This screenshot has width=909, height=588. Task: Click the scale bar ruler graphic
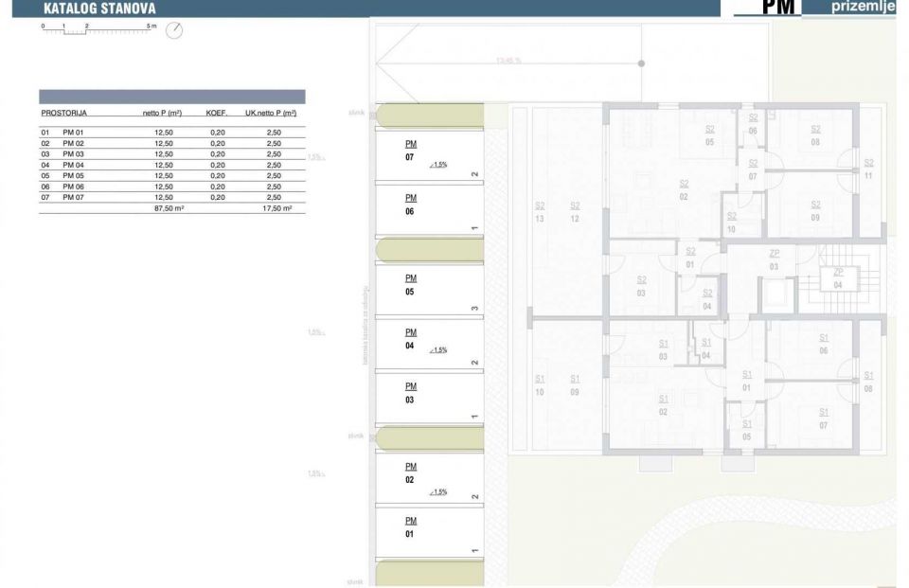tap(98, 30)
